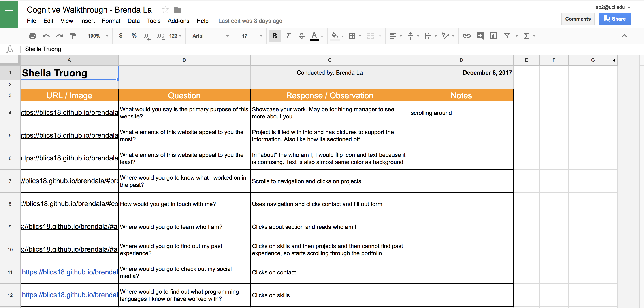Click the Insert chart icon
644x308 pixels.
click(493, 36)
